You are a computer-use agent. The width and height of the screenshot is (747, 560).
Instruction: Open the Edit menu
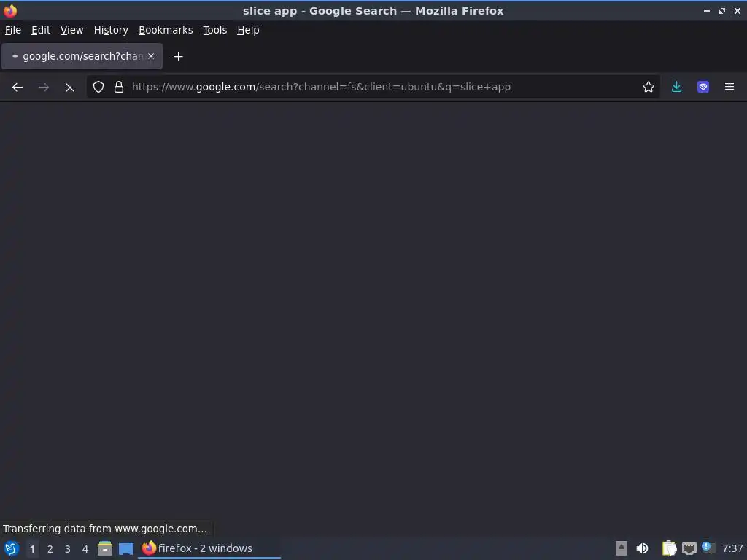coord(41,30)
